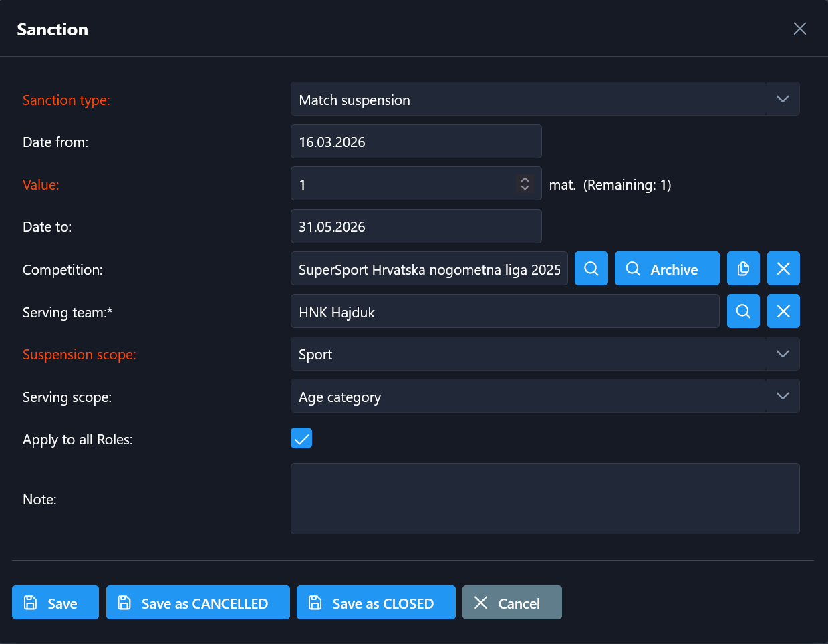Cancel the sanction editing
This screenshot has width=828, height=644.
click(512, 603)
